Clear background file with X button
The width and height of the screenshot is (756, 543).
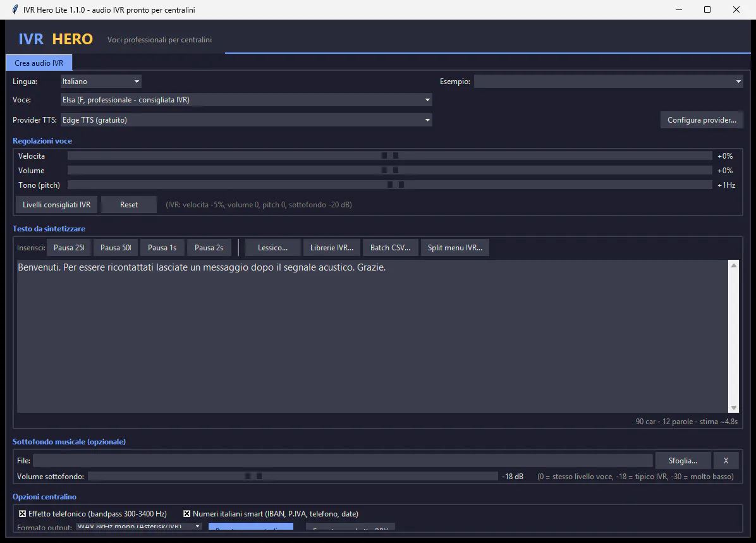tap(726, 461)
